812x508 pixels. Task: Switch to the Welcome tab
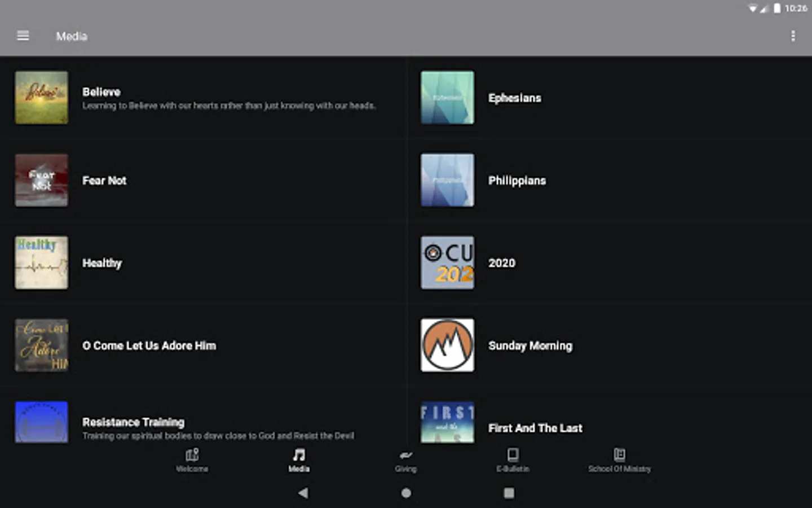click(x=192, y=460)
